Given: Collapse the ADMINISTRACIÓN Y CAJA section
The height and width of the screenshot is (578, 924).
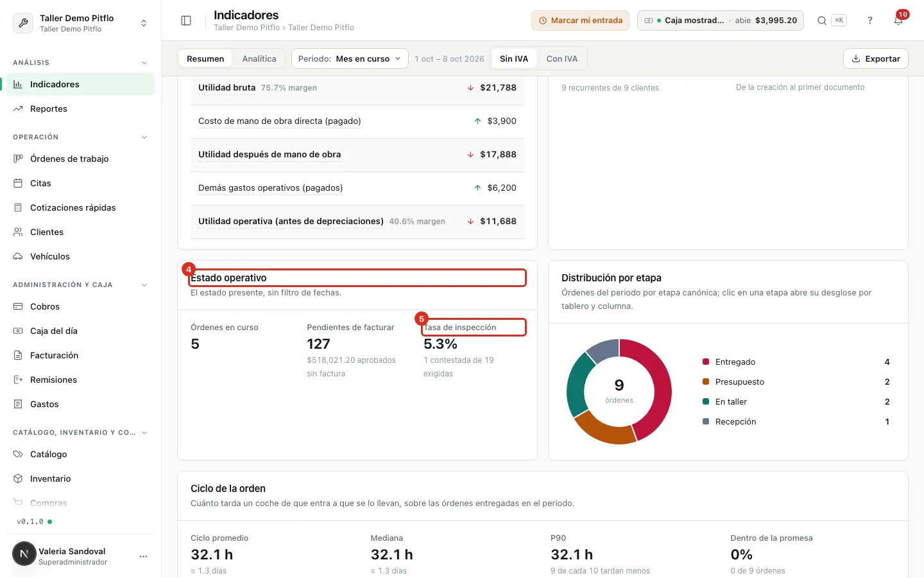Looking at the screenshot, I should coord(144,285).
